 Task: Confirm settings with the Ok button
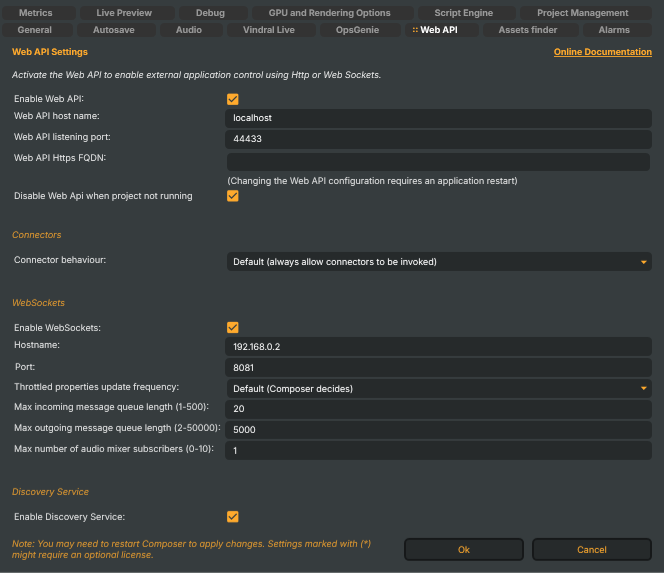tap(464, 550)
